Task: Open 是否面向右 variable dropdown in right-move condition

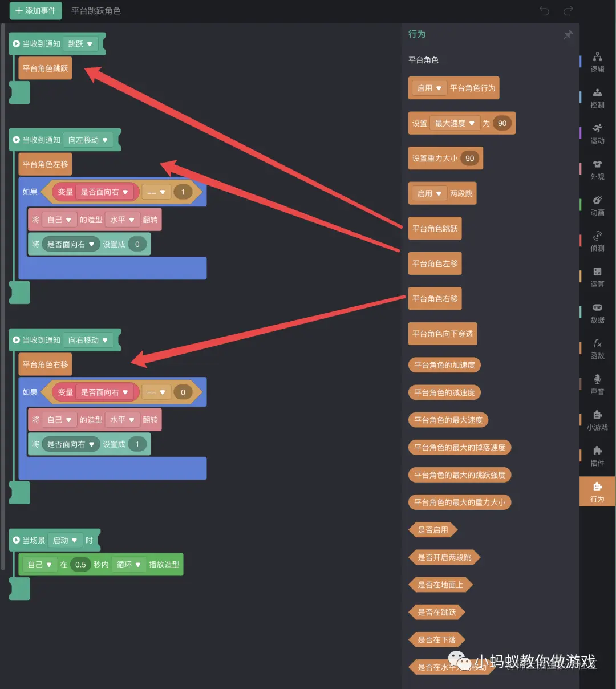Action: pos(104,392)
